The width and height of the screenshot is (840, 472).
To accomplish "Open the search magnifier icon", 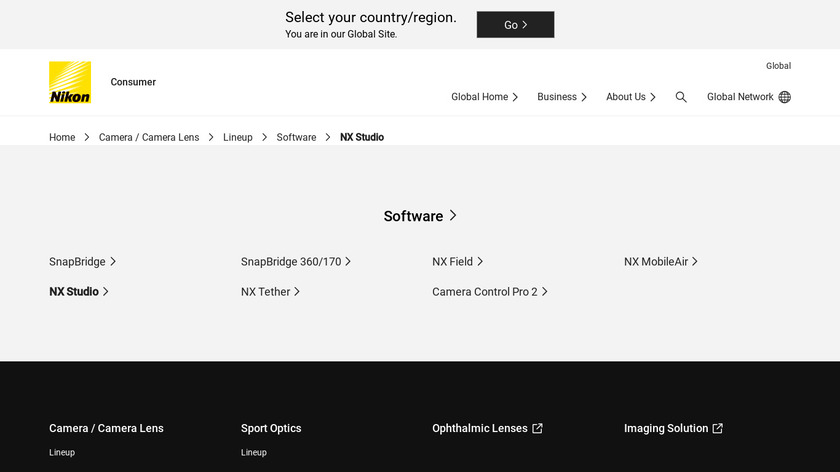I will pyautogui.click(x=681, y=97).
